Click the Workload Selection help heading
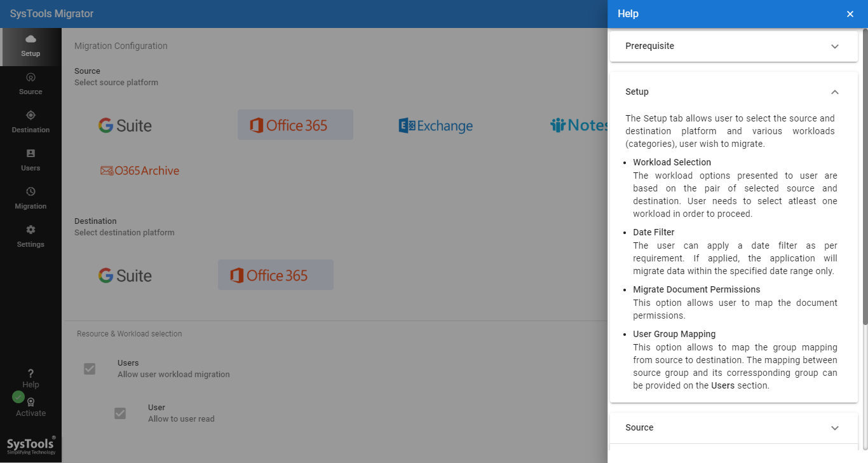This screenshot has width=868, height=463. tap(672, 162)
